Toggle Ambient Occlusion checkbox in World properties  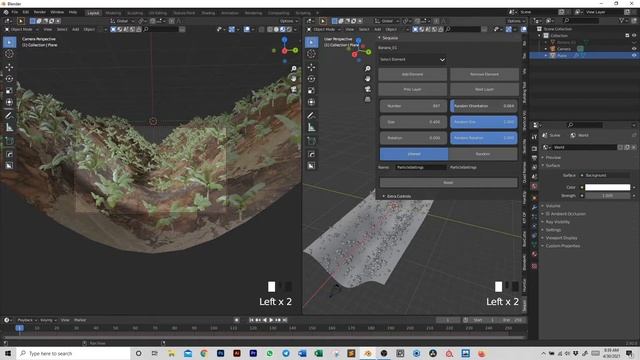coord(548,214)
